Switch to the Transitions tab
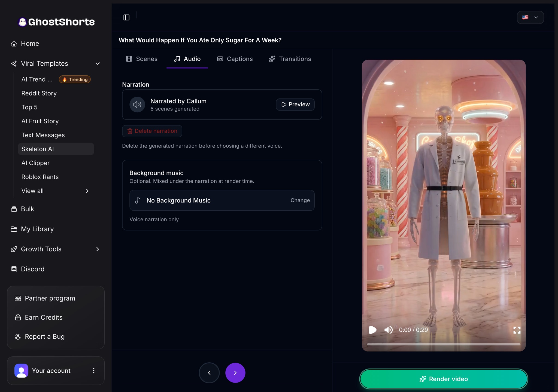The image size is (558, 392). [x=290, y=59]
